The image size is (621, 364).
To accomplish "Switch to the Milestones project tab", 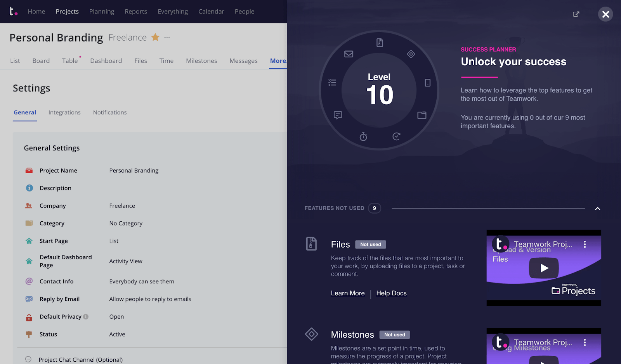I will pyautogui.click(x=201, y=61).
